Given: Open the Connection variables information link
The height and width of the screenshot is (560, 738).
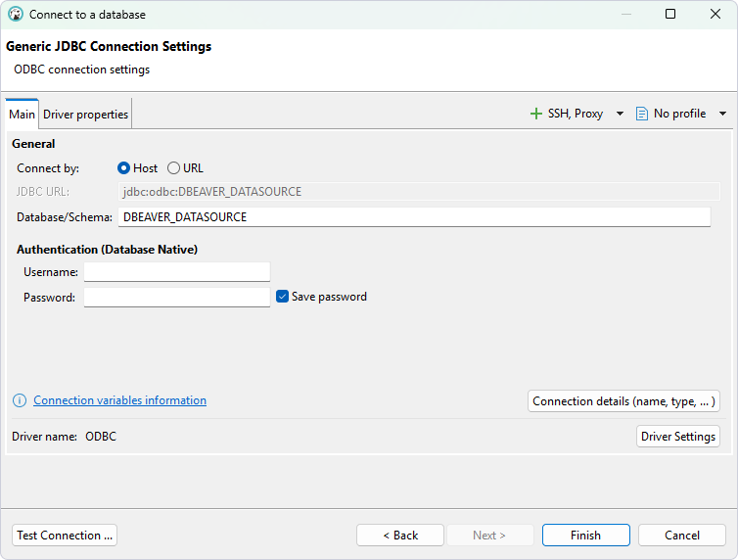Looking at the screenshot, I should point(119,400).
